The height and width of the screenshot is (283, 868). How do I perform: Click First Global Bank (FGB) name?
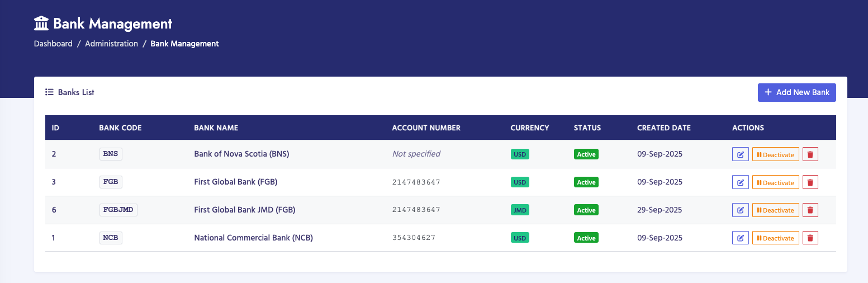tap(236, 182)
